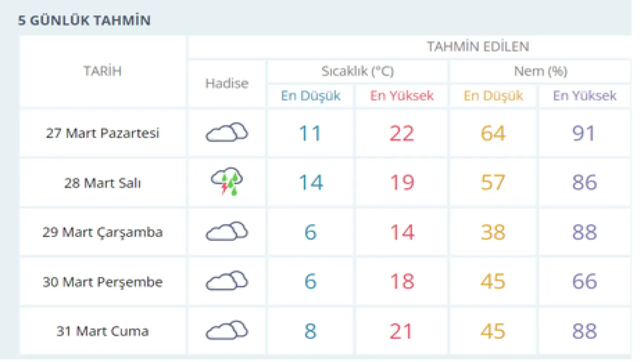
Task: Click the cloudy icon for 31 Mart Cuma
Action: (x=226, y=330)
